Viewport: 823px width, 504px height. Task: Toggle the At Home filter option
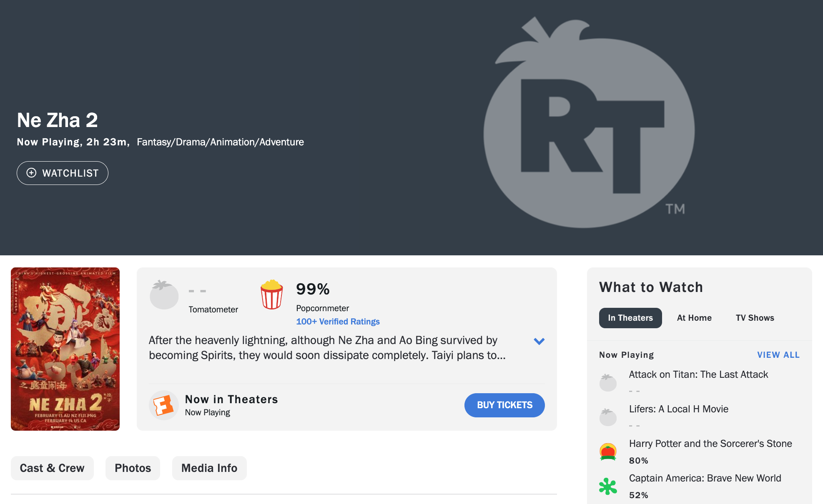coord(695,318)
